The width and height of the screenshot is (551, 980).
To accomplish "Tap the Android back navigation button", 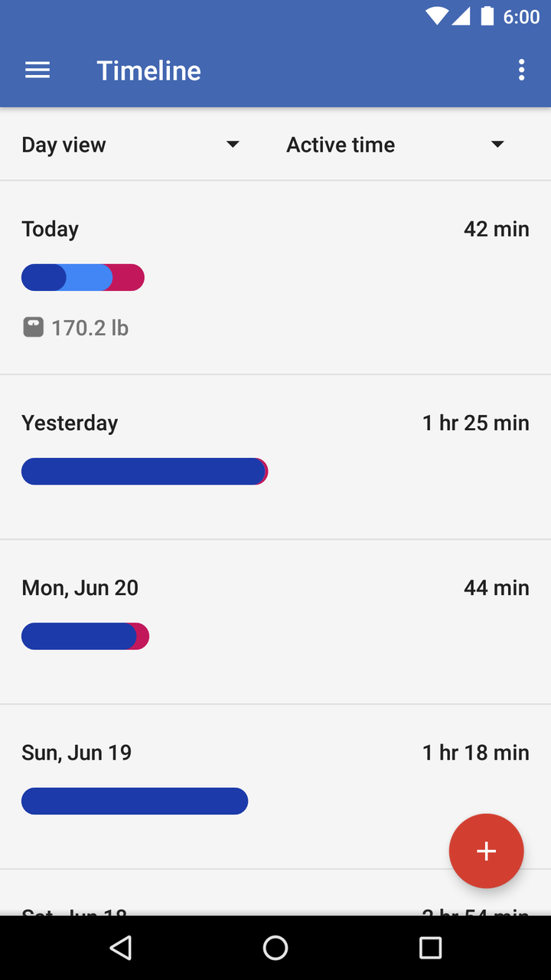I will (x=120, y=948).
